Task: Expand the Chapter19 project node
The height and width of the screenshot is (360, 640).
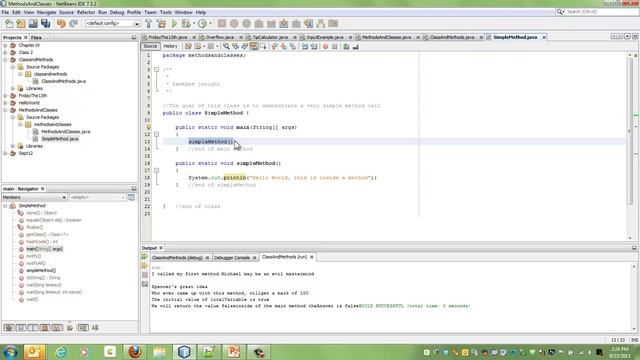Action: [5, 45]
